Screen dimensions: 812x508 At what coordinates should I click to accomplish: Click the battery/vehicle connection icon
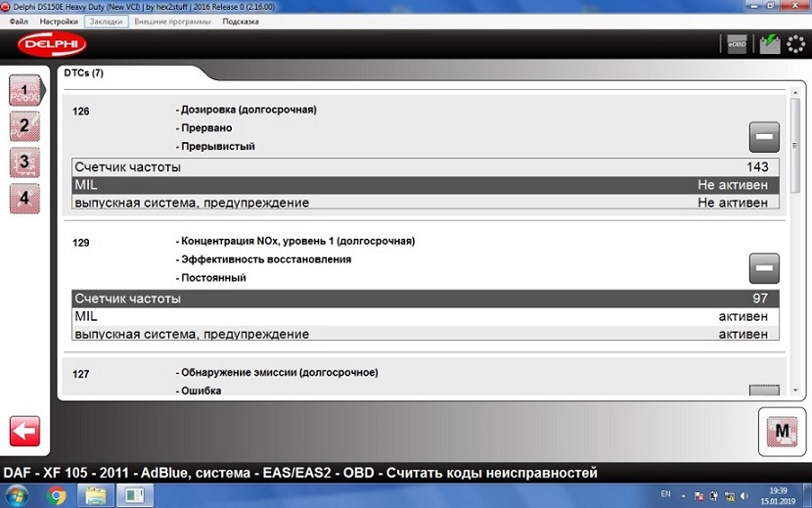pos(770,45)
